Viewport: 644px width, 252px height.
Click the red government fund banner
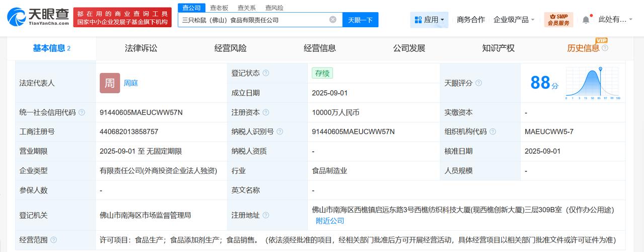122,18
